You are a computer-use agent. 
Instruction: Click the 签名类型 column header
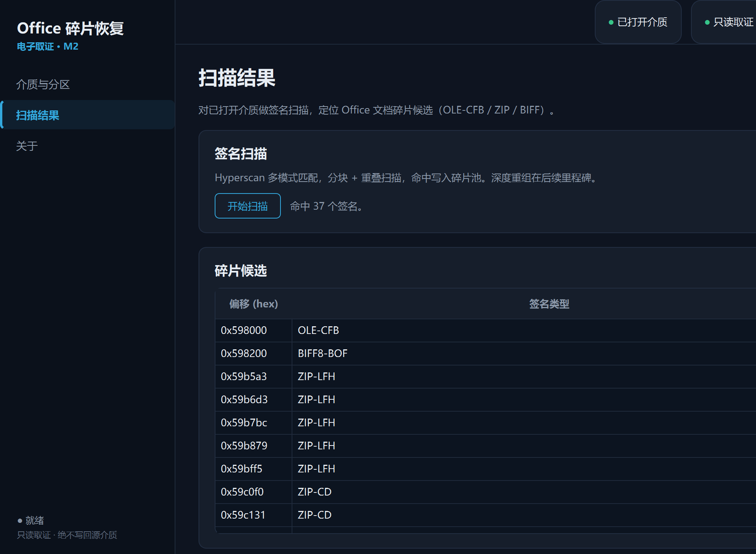click(x=549, y=304)
